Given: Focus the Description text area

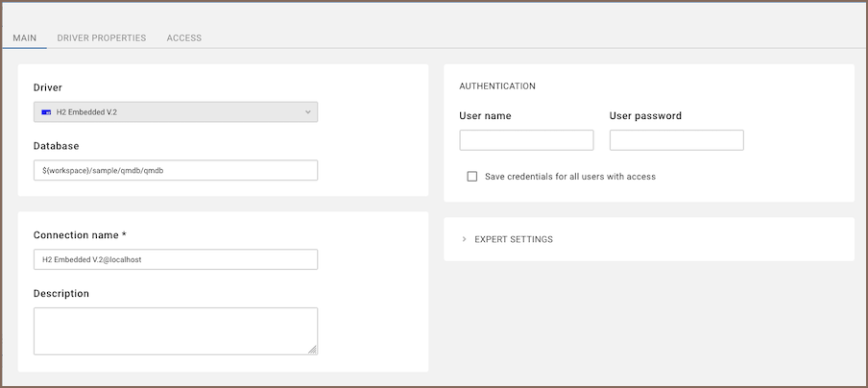Looking at the screenshot, I should pos(175,330).
